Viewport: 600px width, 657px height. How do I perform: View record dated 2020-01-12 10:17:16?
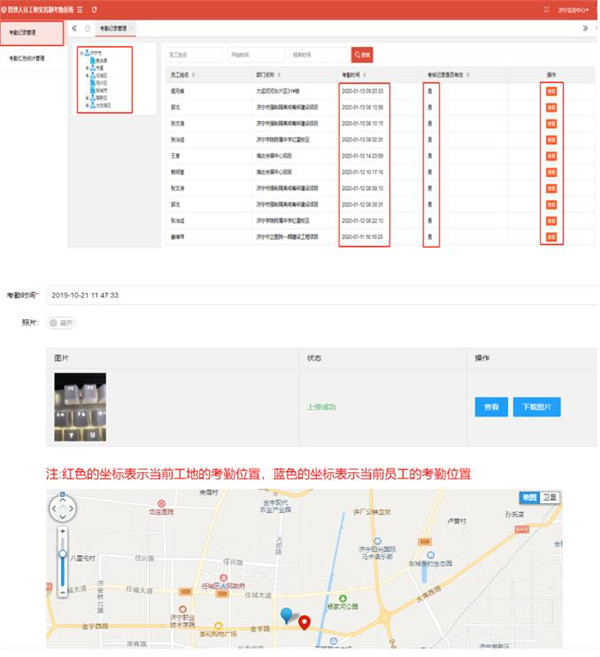(551, 172)
